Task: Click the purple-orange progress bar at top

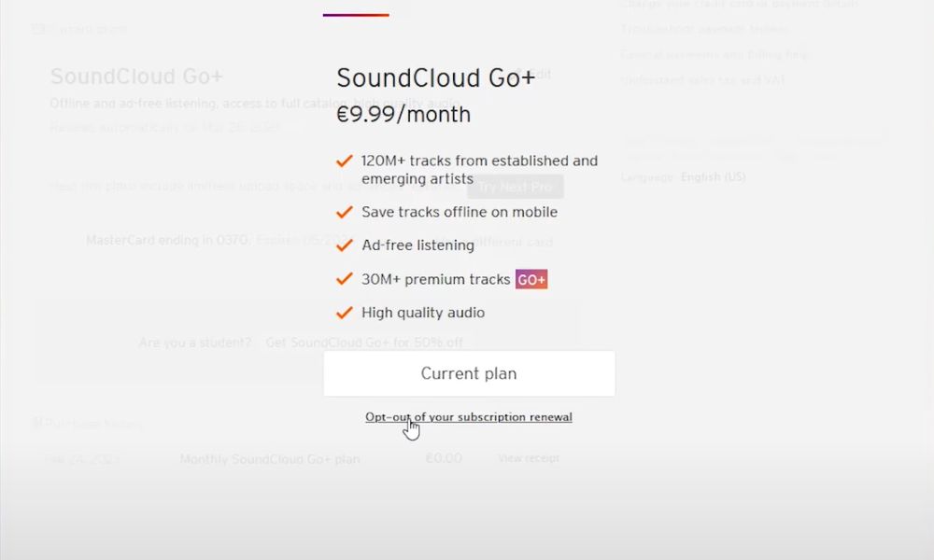Action: click(x=356, y=14)
